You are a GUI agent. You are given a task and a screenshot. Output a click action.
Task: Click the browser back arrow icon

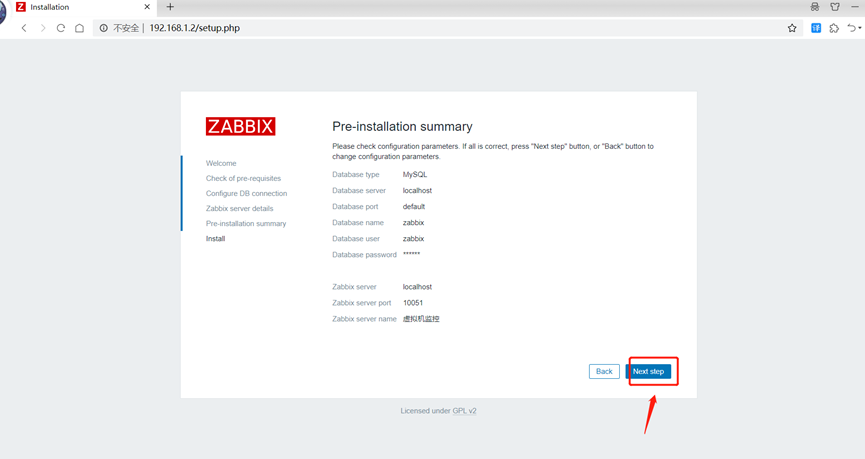pos(24,28)
